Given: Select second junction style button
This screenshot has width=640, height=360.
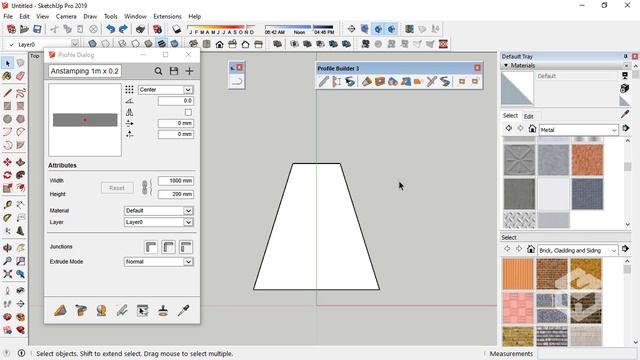Looking at the screenshot, I should point(169,247).
